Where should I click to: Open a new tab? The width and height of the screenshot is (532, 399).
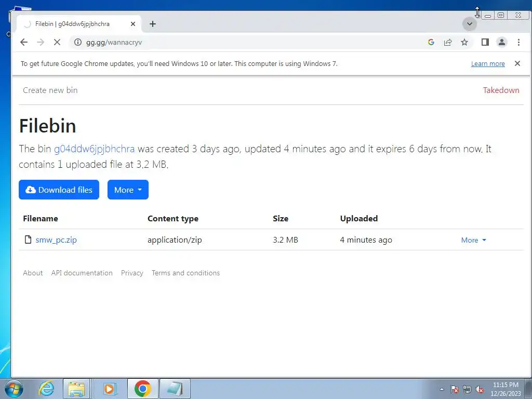click(153, 24)
